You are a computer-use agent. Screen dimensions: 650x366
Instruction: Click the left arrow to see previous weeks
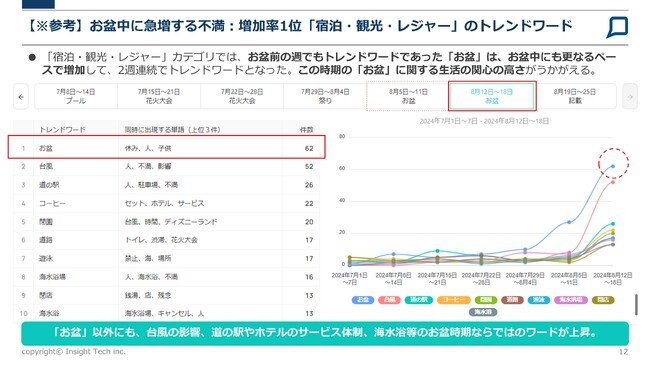pos(21,97)
